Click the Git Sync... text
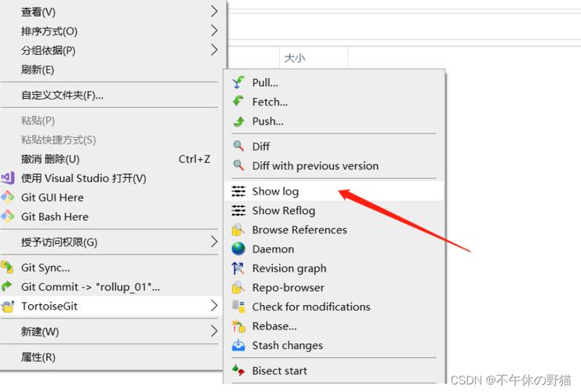This screenshot has height=392, width=581. point(45,267)
